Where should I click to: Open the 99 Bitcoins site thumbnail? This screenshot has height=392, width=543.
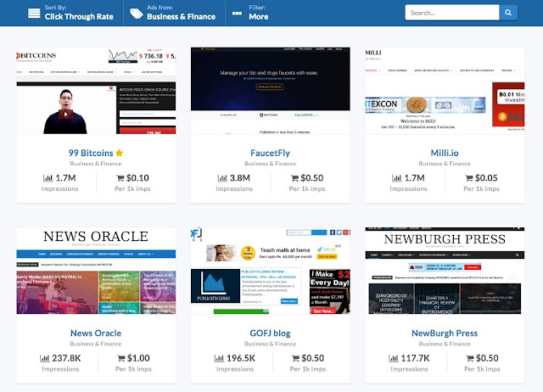96,91
